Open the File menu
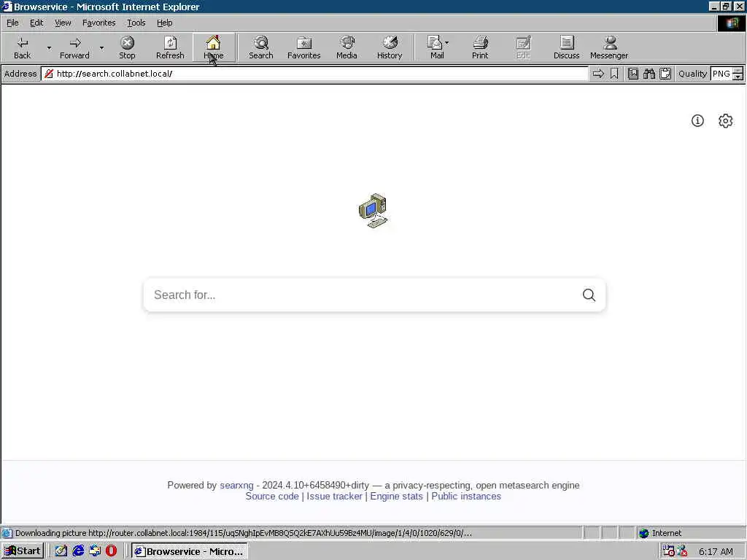The image size is (747, 560). 12,23
